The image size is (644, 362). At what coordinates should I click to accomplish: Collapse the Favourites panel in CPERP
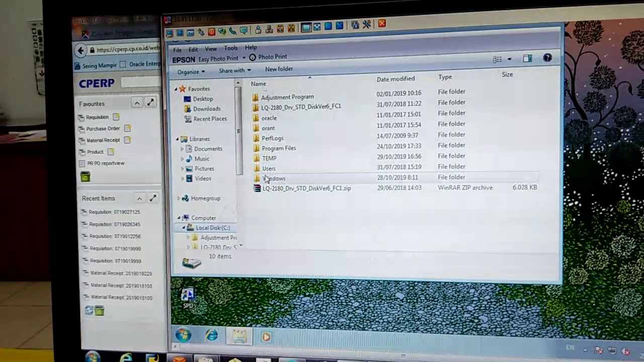point(137,103)
